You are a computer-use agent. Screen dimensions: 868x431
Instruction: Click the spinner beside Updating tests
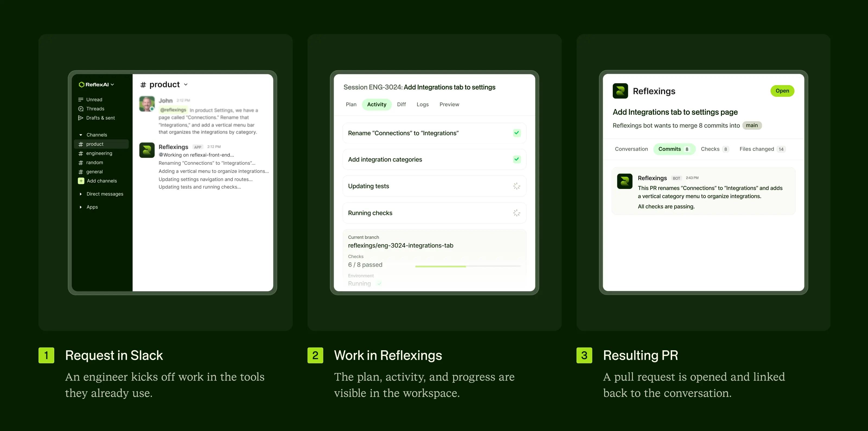click(516, 186)
